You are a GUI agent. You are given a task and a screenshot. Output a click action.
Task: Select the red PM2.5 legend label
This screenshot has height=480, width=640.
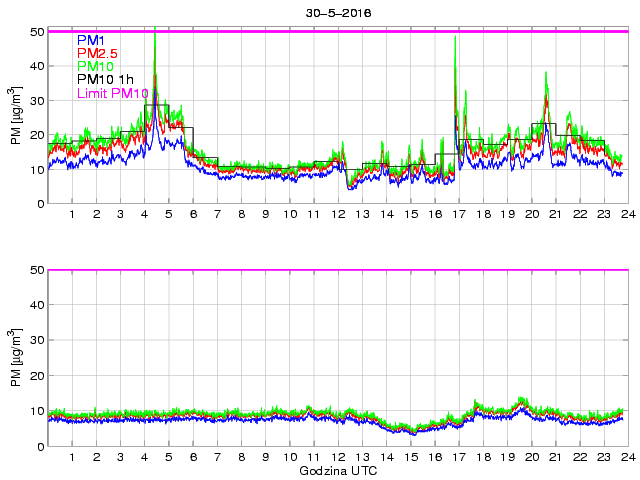tap(98, 53)
